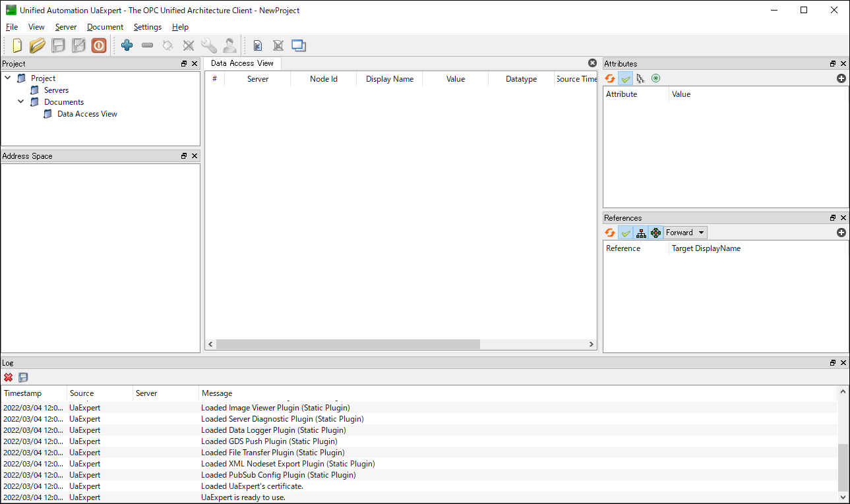Open the Forward direction dropdown in References

pyautogui.click(x=685, y=233)
